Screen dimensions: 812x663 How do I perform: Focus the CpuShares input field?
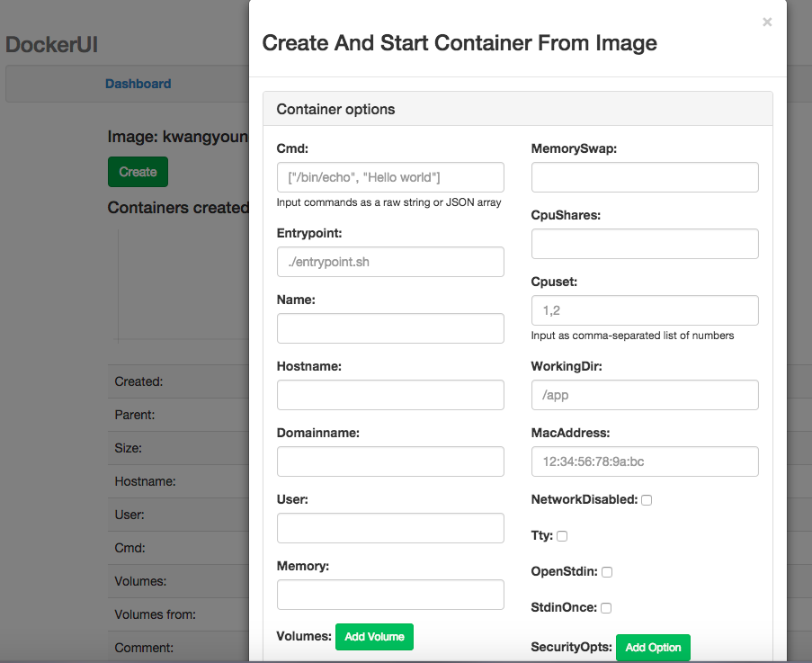coord(645,244)
